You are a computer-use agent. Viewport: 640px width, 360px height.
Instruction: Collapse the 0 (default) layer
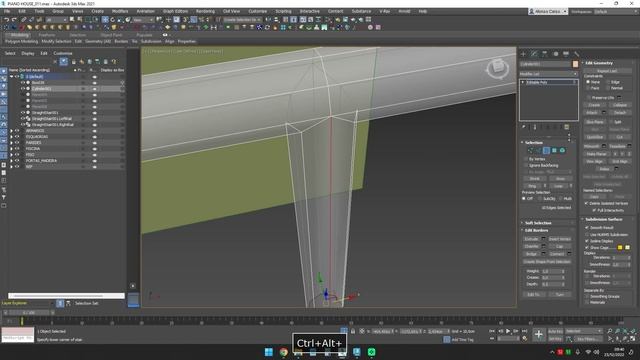point(11,76)
